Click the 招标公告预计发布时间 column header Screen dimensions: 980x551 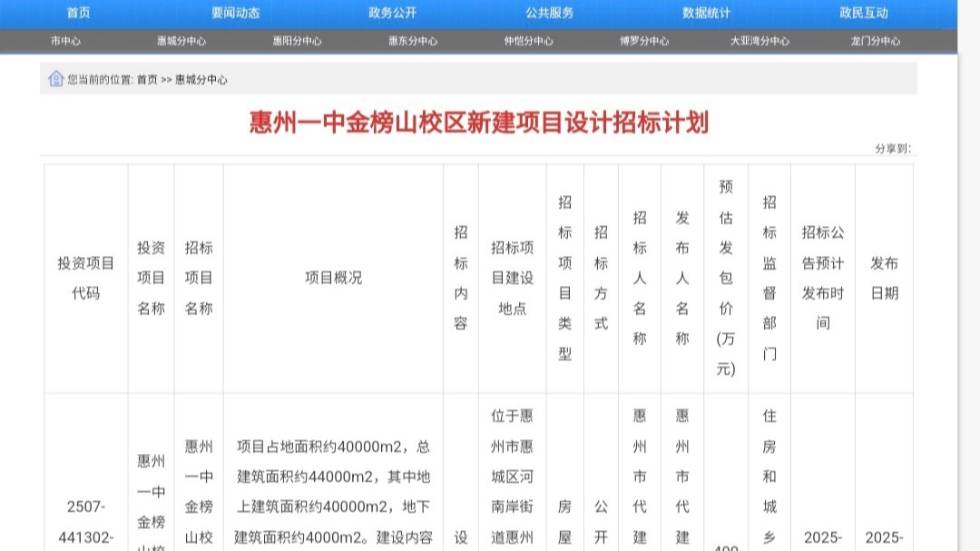point(822,279)
